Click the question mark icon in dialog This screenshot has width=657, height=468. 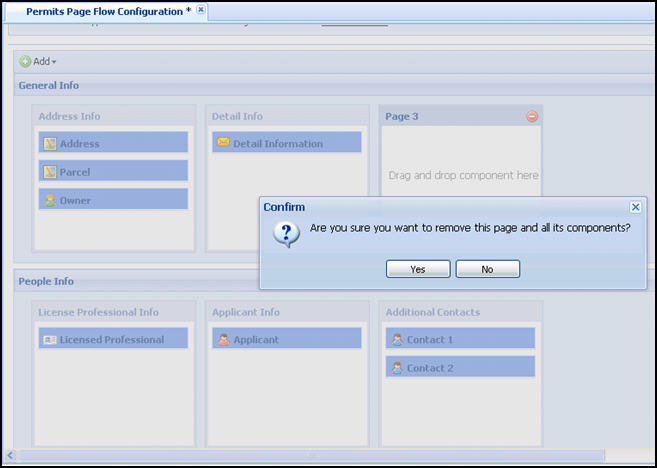pyautogui.click(x=286, y=234)
